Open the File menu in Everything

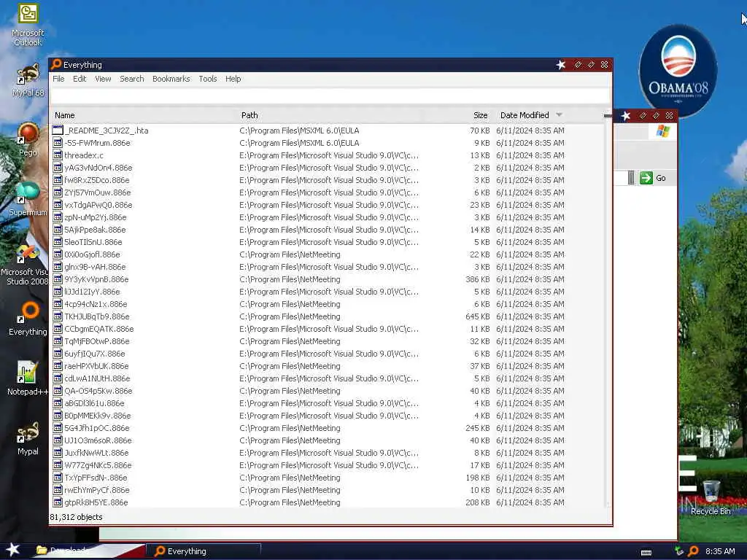coord(58,79)
